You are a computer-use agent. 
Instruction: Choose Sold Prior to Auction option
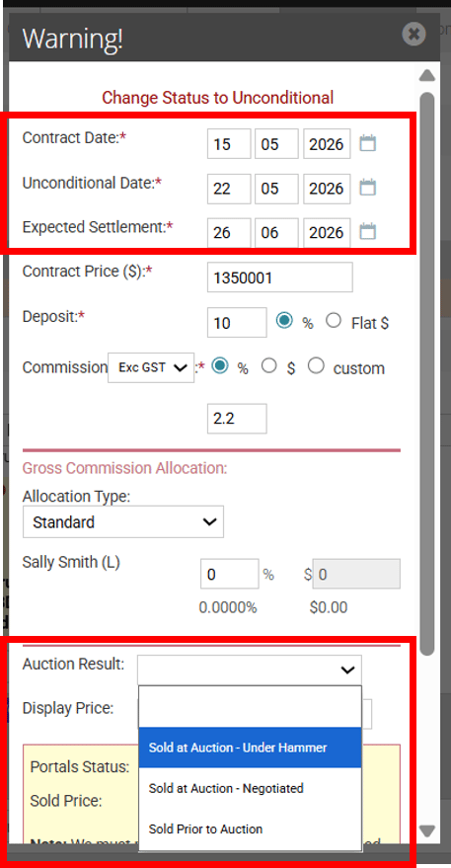[x=250, y=829]
